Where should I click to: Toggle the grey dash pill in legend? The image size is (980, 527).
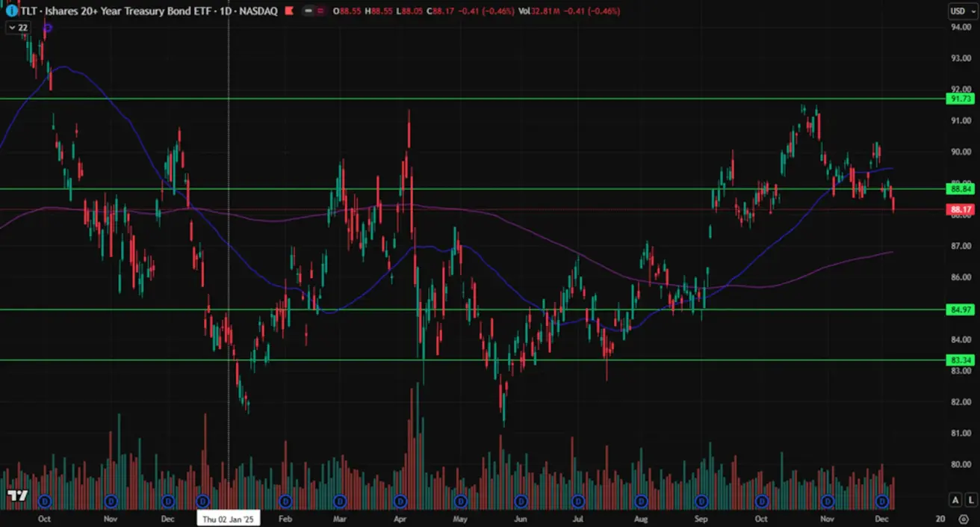tap(308, 11)
